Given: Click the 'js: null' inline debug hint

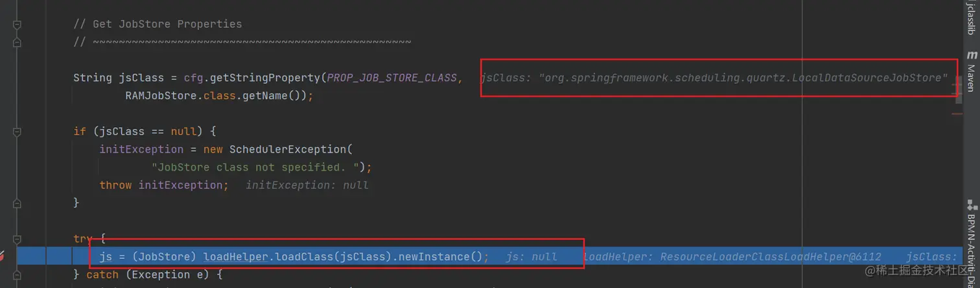Looking at the screenshot, I should pyautogui.click(x=531, y=257).
